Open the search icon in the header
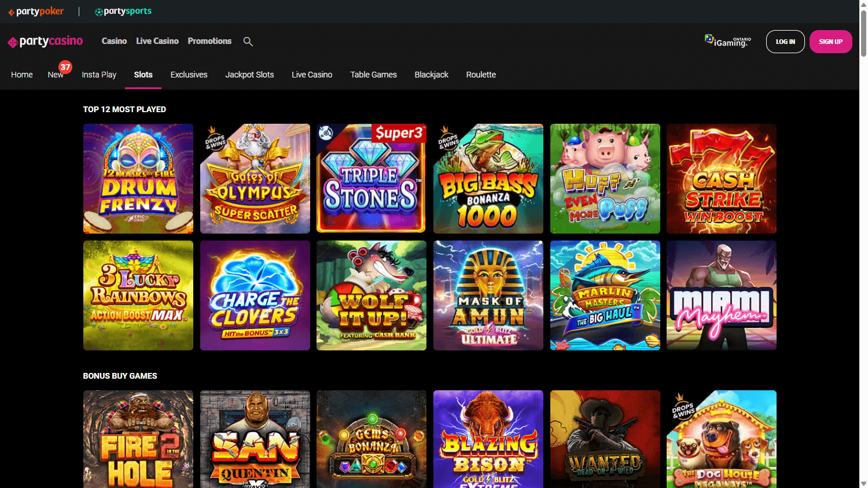The image size is (868, 488). (x=248, y=41)
